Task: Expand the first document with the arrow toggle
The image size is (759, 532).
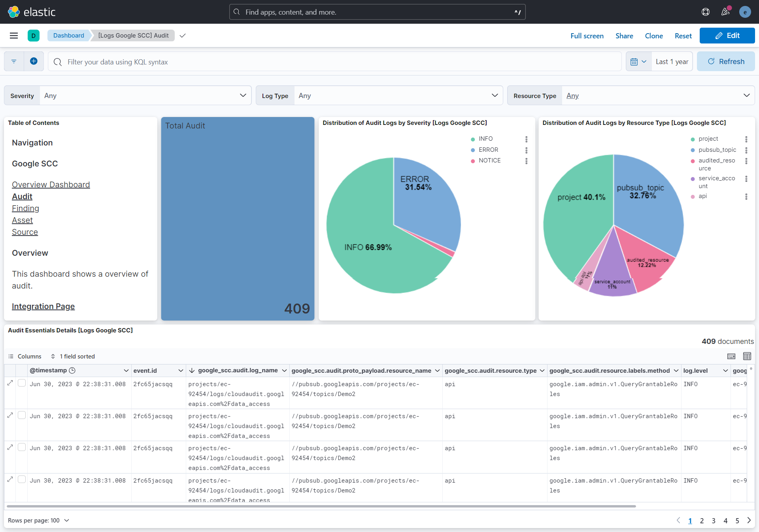Action: pos(10,383)
